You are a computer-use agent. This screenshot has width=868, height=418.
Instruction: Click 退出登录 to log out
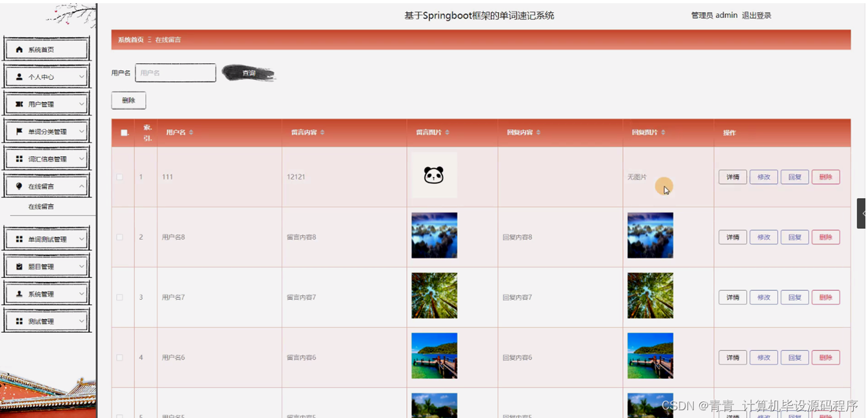(x=756, y=15)
